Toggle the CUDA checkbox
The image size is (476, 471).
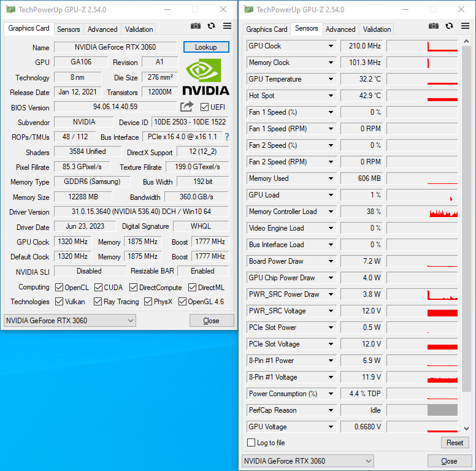point(98,288)
